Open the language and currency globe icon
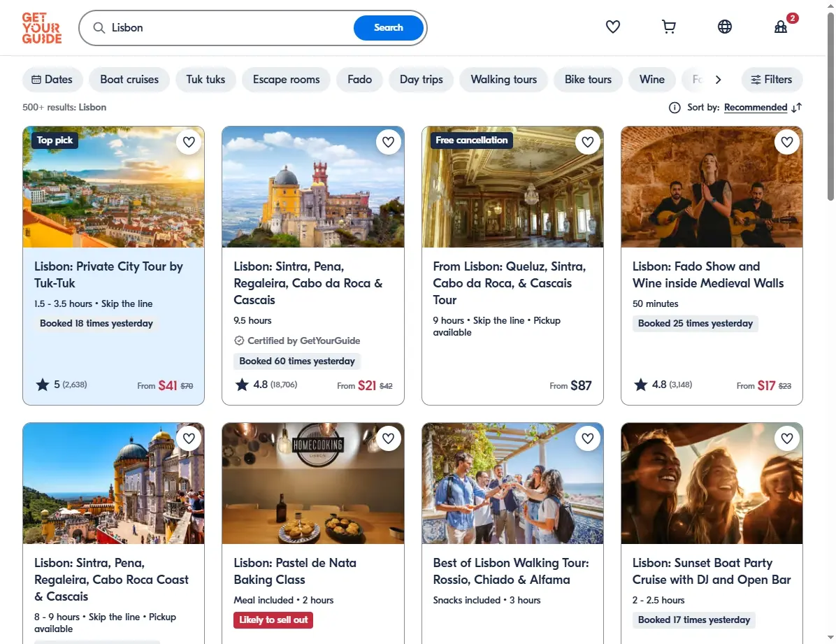 pos(725,27)
